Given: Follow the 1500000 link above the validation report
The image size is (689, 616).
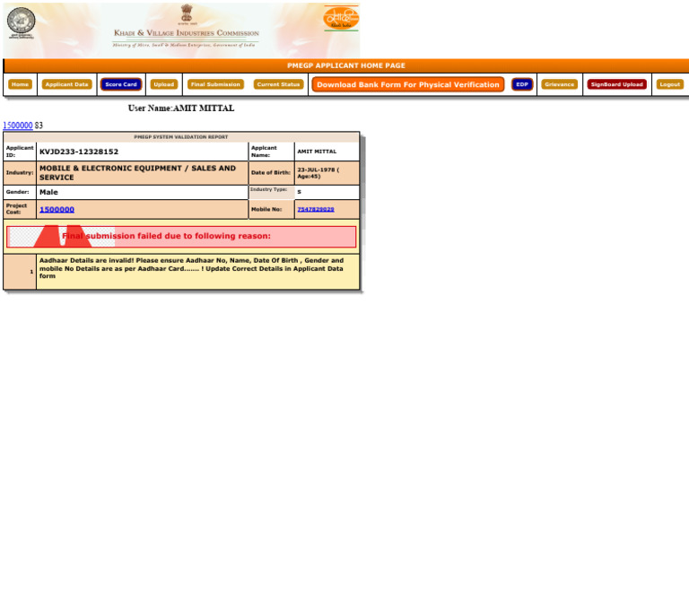Looking at the screenshot, I should [x=18, y=126].
